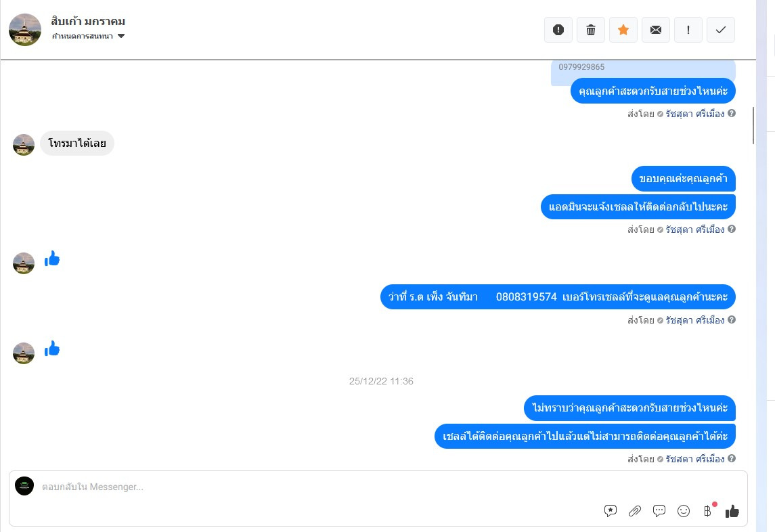Mark conversation as unread envelope icon

656,30
